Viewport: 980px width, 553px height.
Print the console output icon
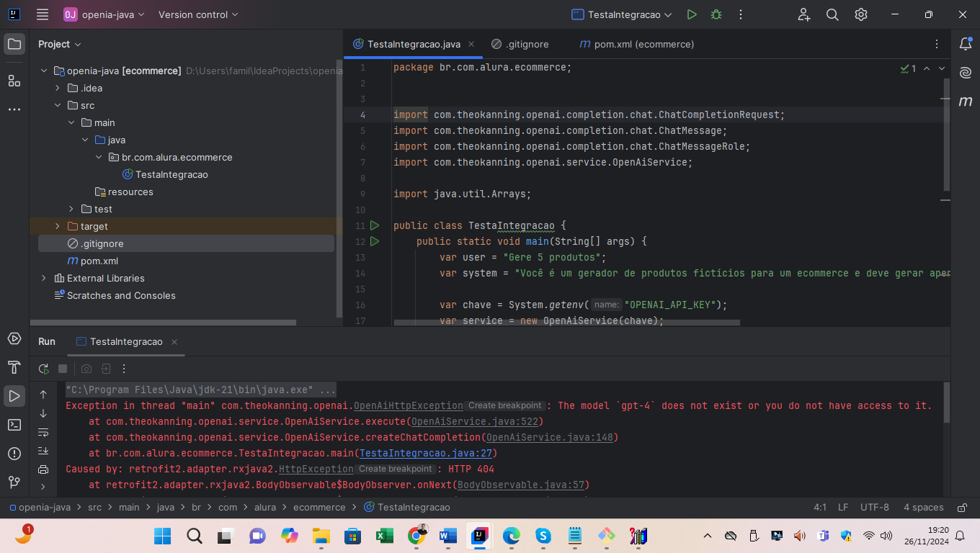[x=43, y=469]
